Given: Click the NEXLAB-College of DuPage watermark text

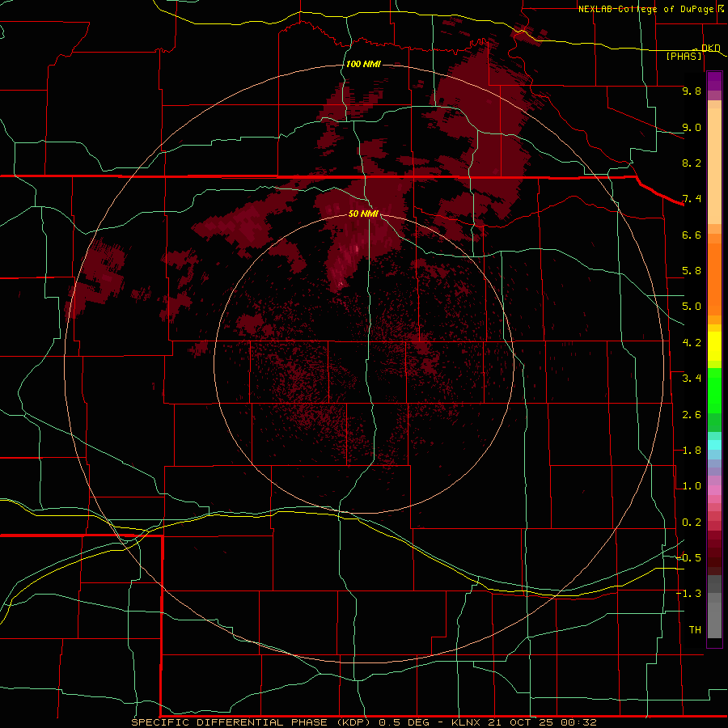Looking at the screenshot, I should point(645,9).
